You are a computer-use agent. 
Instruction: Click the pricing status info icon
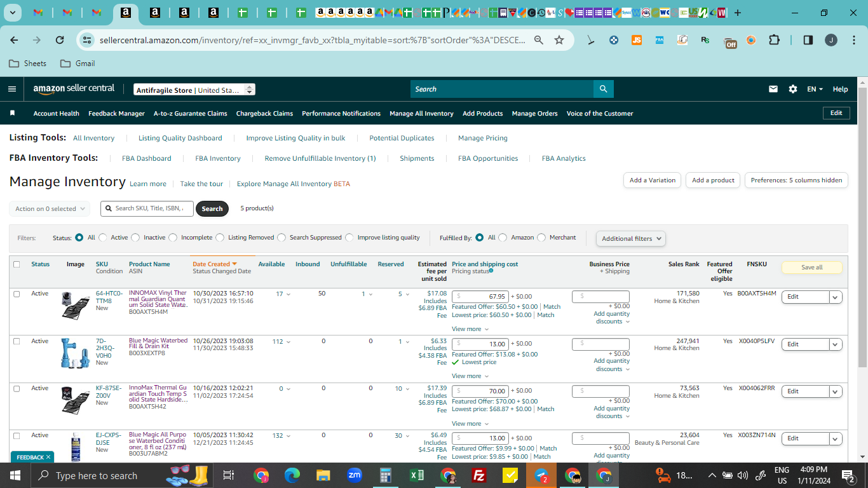click(x=491, y=271)
